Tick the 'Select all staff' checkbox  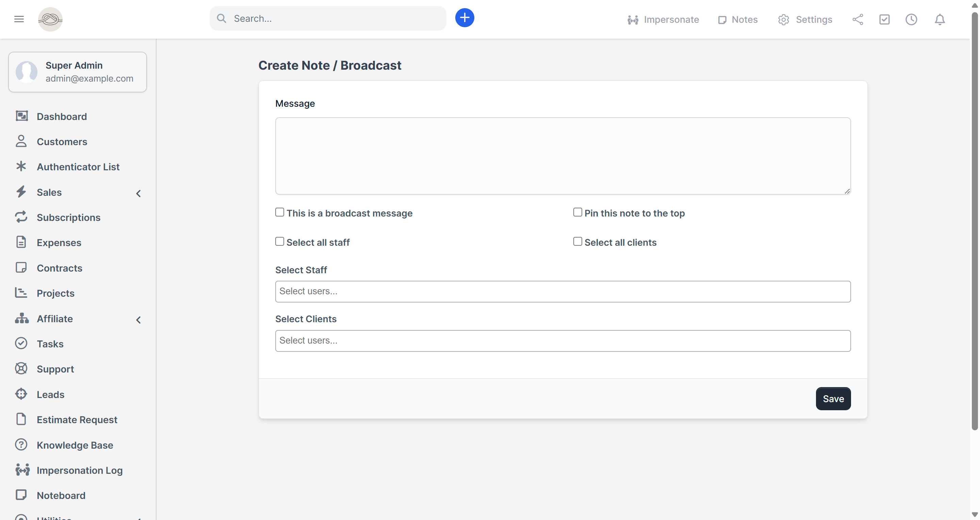coord(280,241)
